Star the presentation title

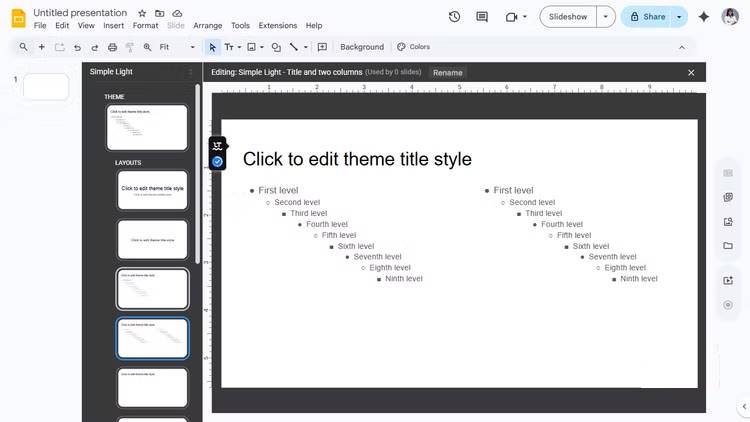coord(142,13)
